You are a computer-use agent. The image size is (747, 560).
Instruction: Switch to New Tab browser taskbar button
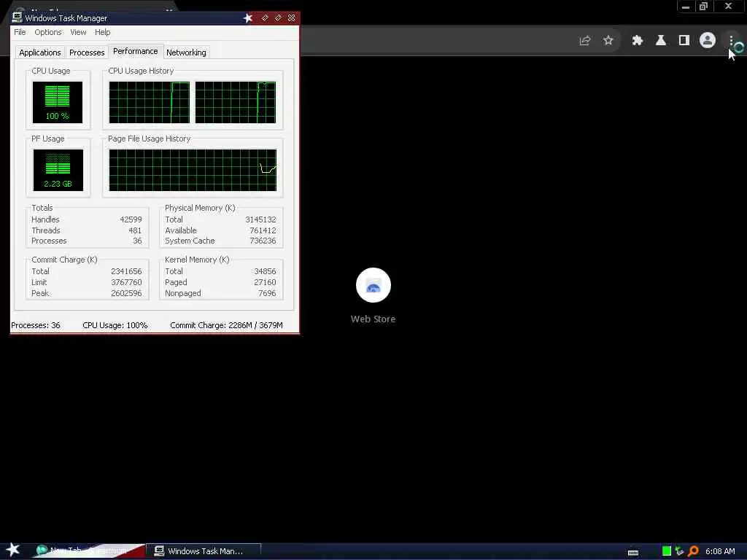pyautogui.click(x=89, y=551)
